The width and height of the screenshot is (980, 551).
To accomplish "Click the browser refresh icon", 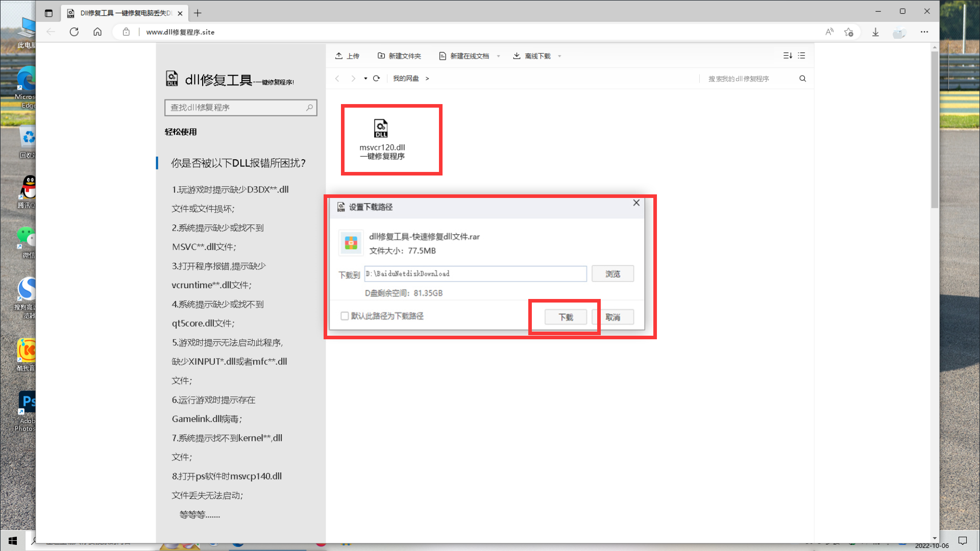I will point(74,32).
